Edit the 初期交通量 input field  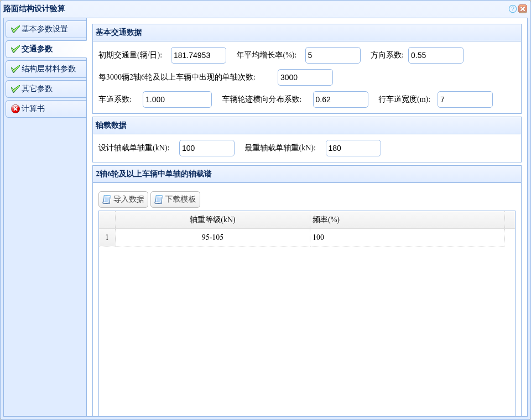[x=199, y=55]
